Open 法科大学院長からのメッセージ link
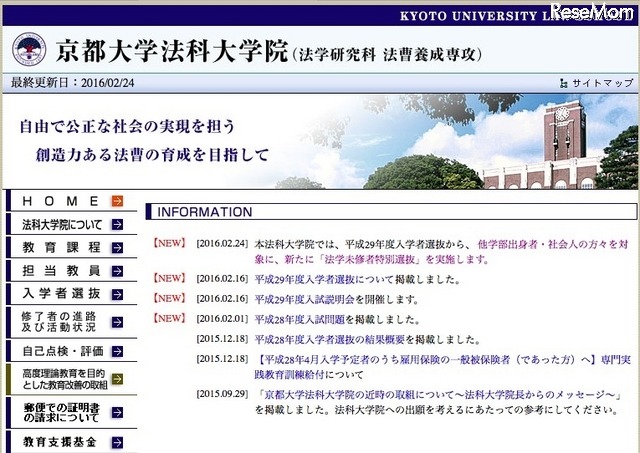640x453 pixels. coord(440,395)
